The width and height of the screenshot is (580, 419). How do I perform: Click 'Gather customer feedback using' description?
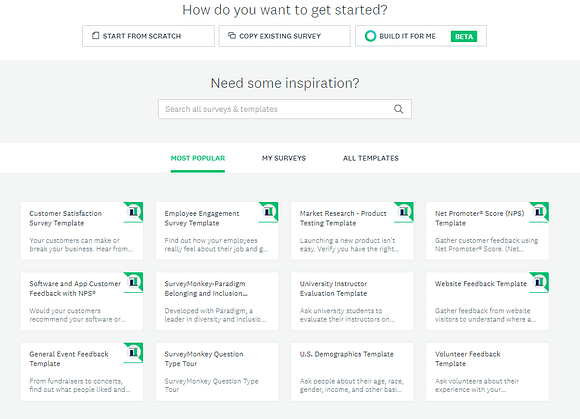486,244
